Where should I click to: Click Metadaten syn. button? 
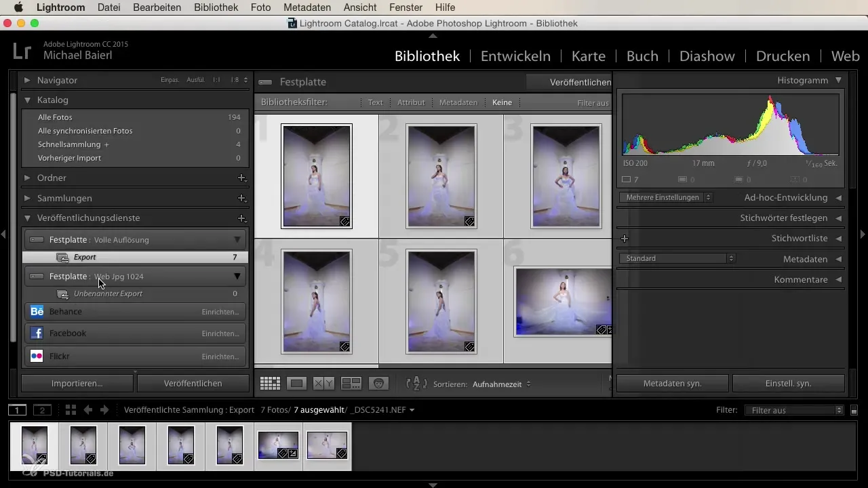tap(672, 383)
